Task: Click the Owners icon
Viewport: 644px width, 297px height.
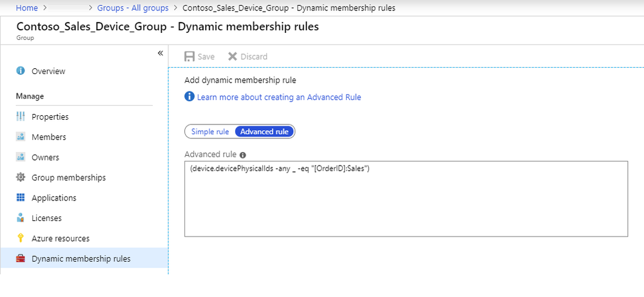Action: (21, 157)
